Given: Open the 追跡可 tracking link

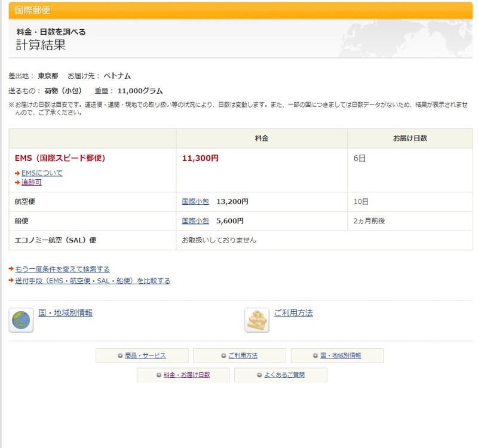Looking at the screenshot, I should pyautogui.click(x=32, y=183).
